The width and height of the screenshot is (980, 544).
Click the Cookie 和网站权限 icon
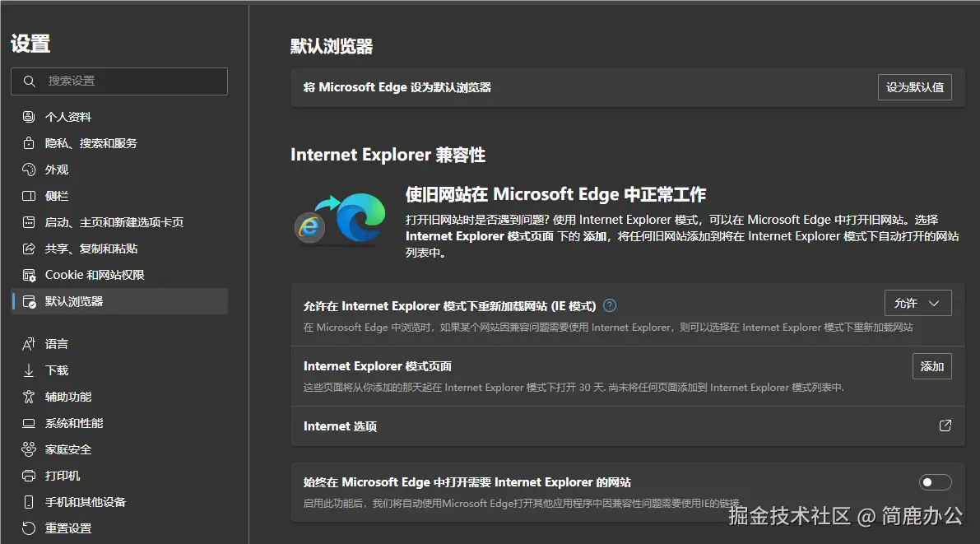[29, 275]
